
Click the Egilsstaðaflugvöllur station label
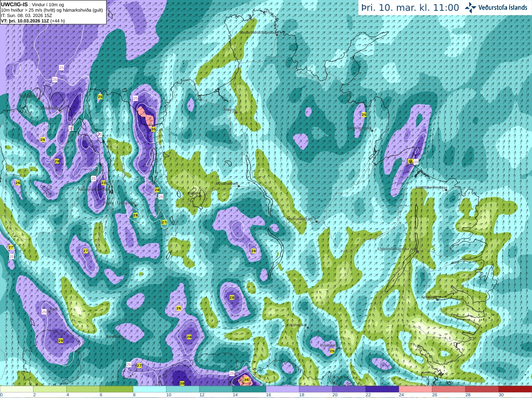coord(397,249)
